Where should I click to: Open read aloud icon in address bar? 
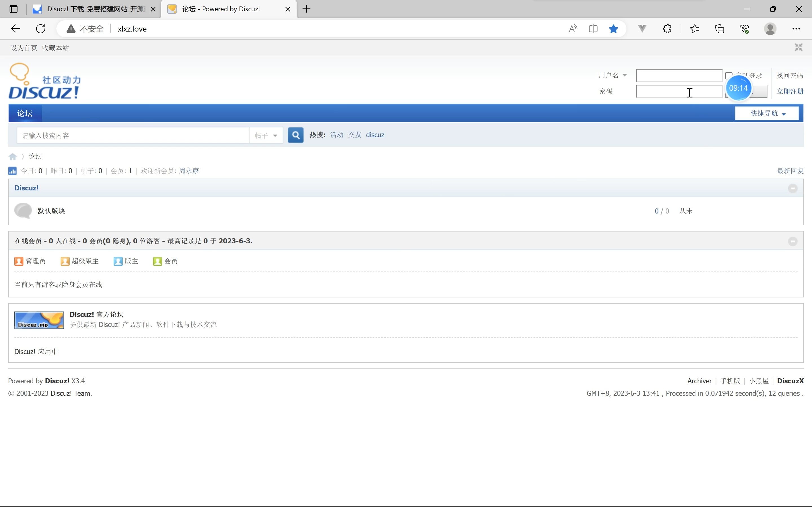(x=573, y=29)
